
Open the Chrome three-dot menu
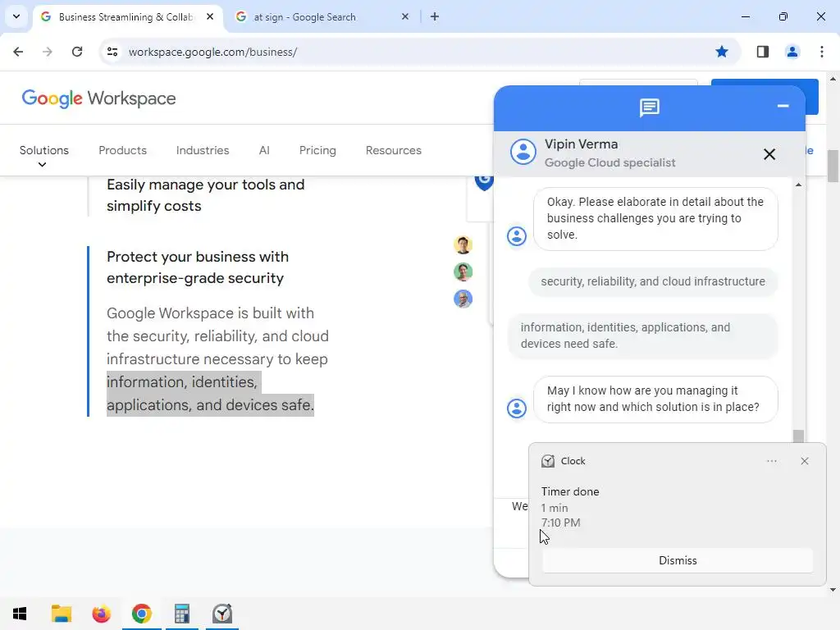[822, 52]
